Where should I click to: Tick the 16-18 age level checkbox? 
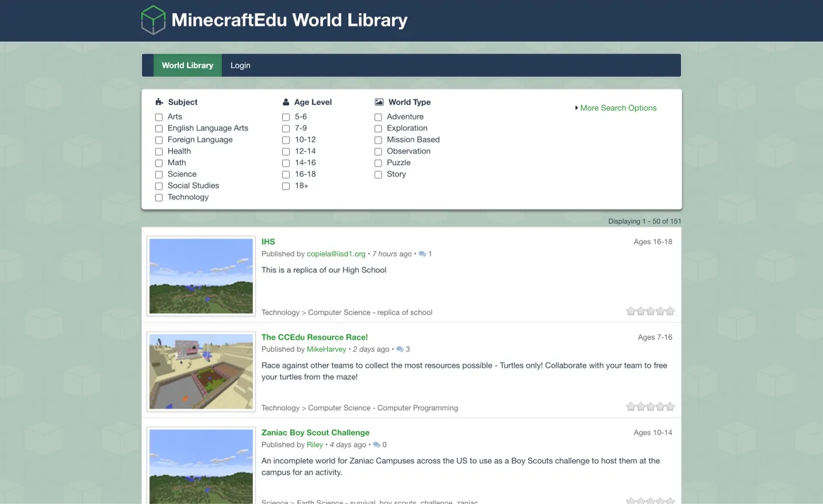tap(286, 175)
